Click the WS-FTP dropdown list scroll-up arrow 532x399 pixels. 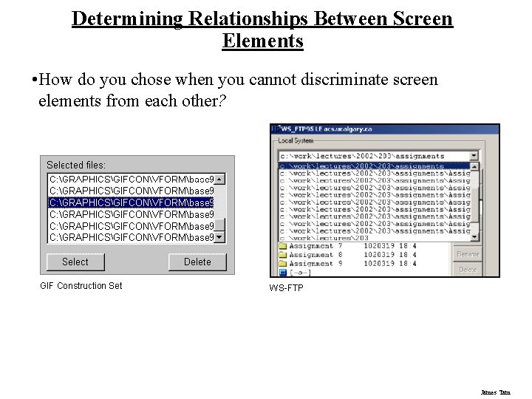coord(474,166)
